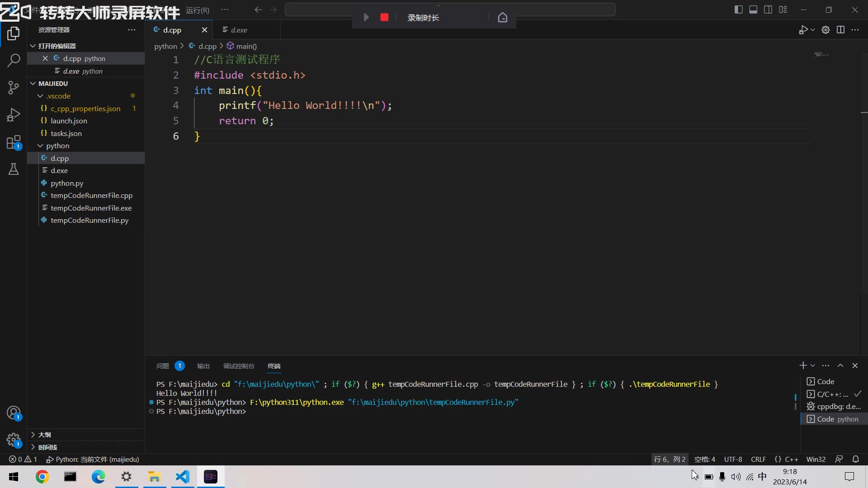The image size is (868, 488).
Task: Open Microsoft Edge from the taskbar
Action: pyautogui.click(x=98, y=477)
